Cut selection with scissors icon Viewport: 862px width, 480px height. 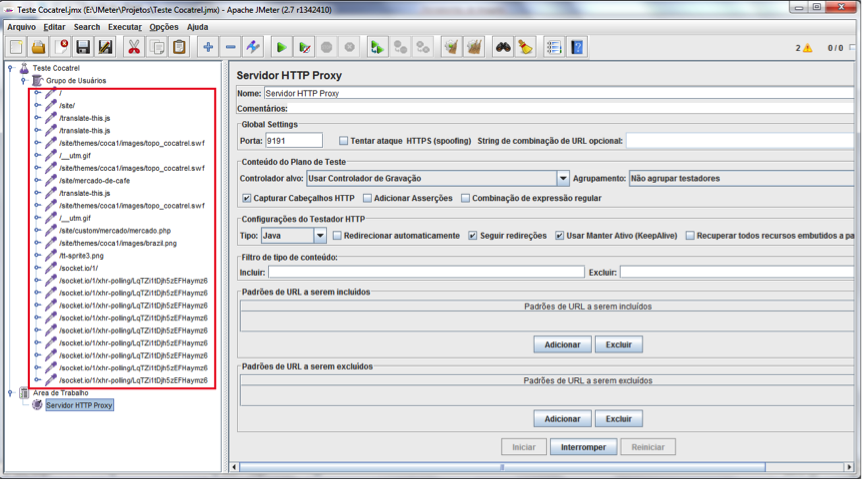tap(134, 47)
